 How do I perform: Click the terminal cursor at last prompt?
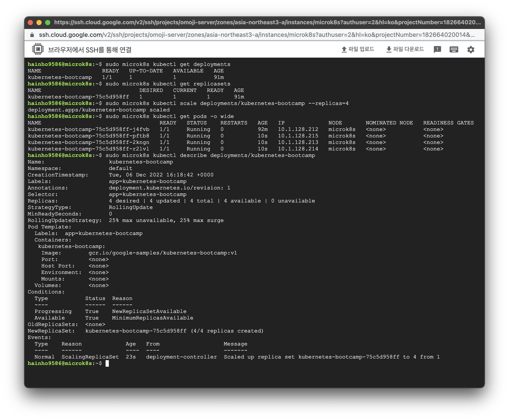tap(107, 363)
